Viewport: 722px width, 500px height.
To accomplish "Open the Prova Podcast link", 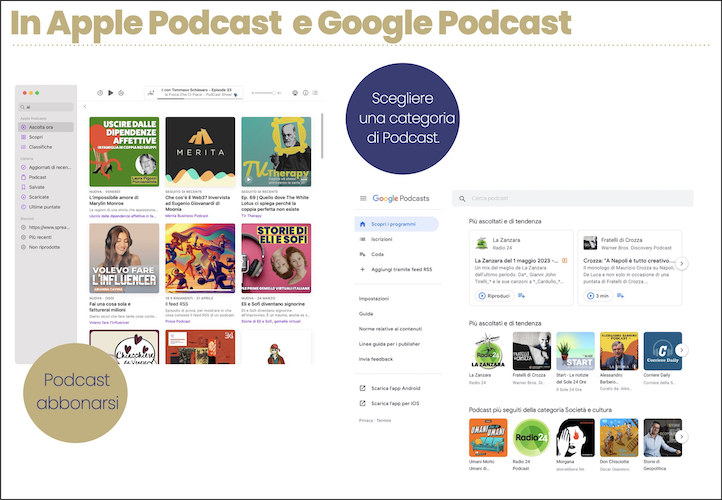I will [x=178, y=321].
